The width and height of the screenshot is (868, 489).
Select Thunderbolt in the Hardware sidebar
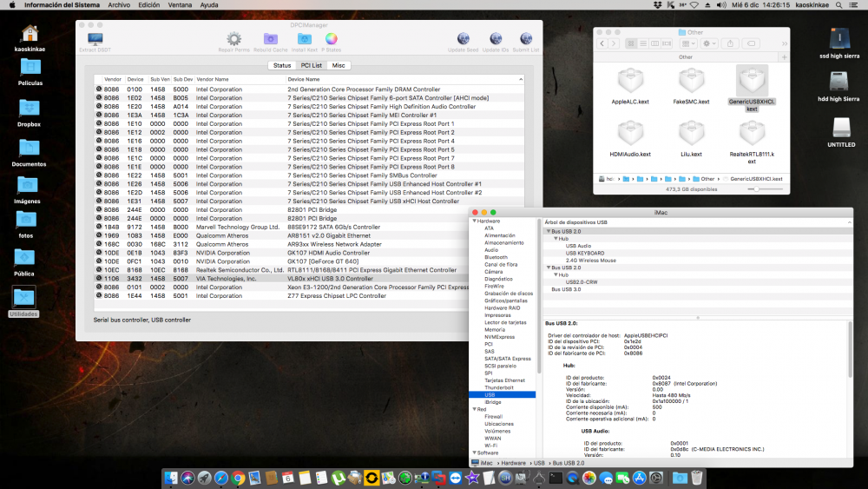click(x=499, y=387)
